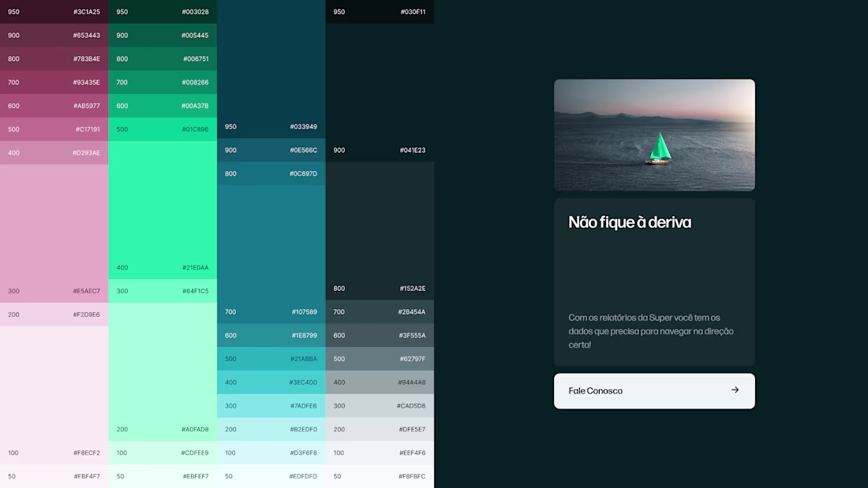
Task: Click the arrow icon in Fale Conosco
Action: click(x=735, y=390)
